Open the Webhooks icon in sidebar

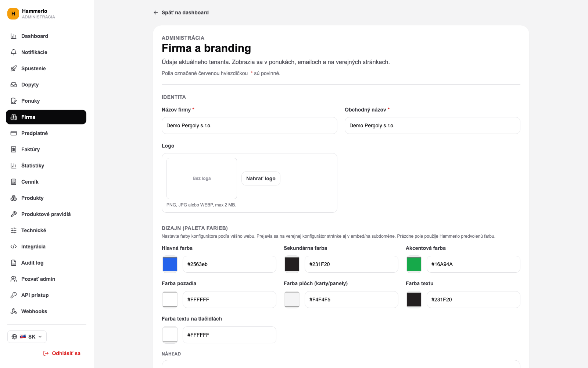pos(14,311)
